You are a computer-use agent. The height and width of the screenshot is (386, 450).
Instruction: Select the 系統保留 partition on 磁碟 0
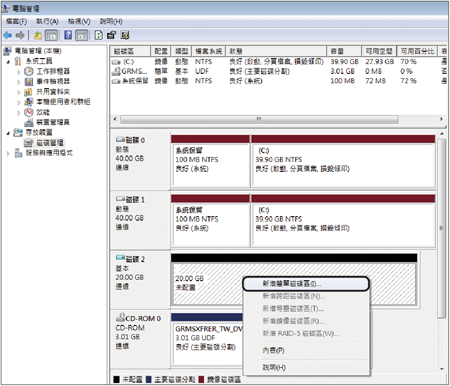coord(210,161)
